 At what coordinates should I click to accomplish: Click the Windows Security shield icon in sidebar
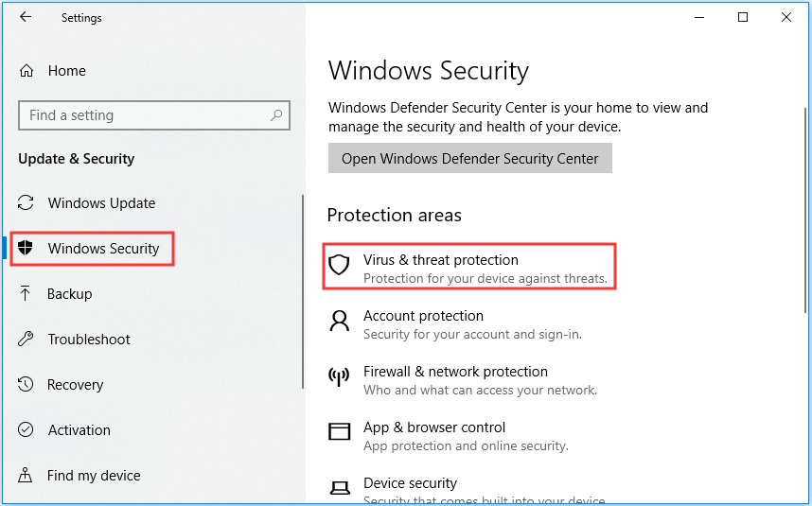(x=26, y=249)
